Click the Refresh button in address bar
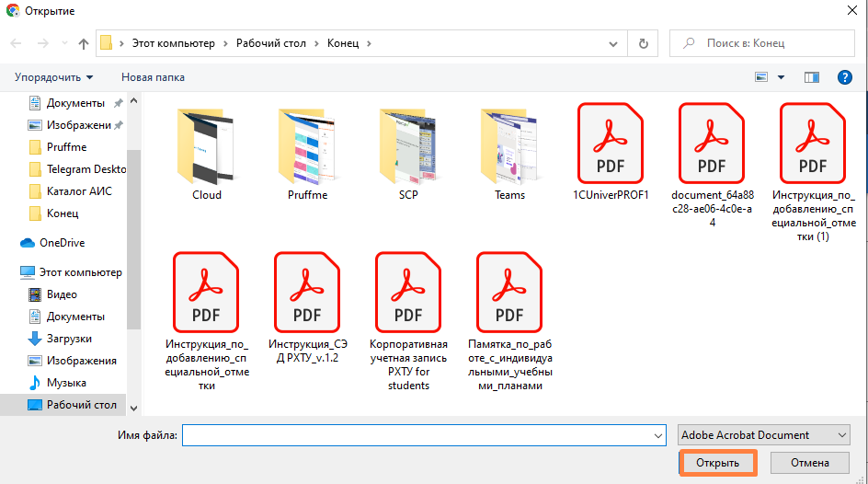This screenshot has height=484, width=868. [x=644, y=43]
